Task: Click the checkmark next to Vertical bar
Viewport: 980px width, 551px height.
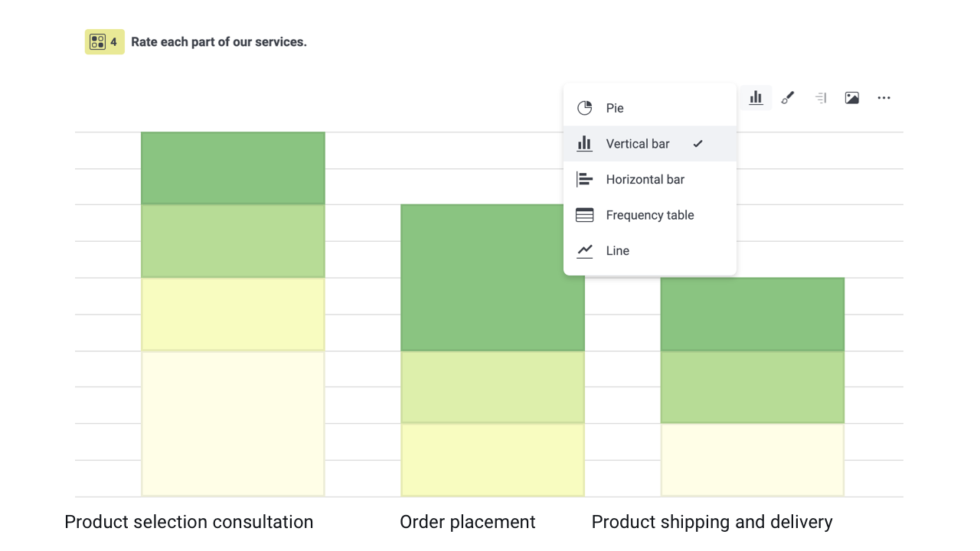Action: (x=697, y=143)
